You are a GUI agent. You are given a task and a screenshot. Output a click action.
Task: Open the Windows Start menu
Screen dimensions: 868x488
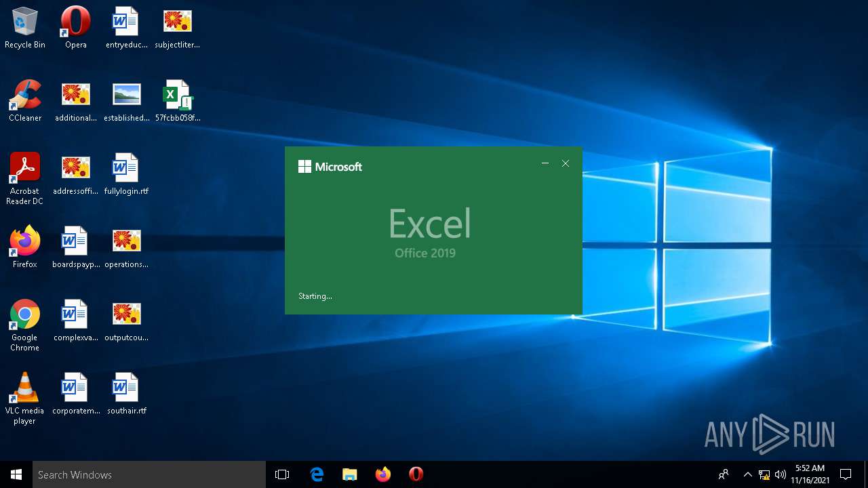click(x=16, y=474)
